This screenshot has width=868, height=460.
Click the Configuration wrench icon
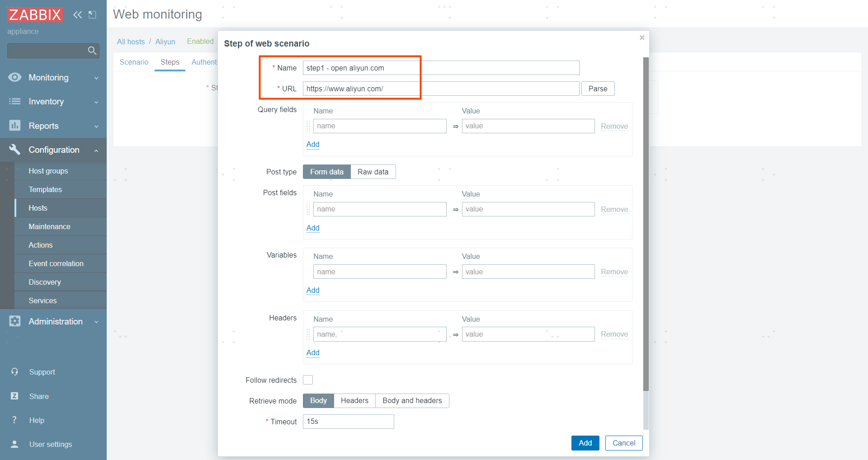(x=15, y=150)
